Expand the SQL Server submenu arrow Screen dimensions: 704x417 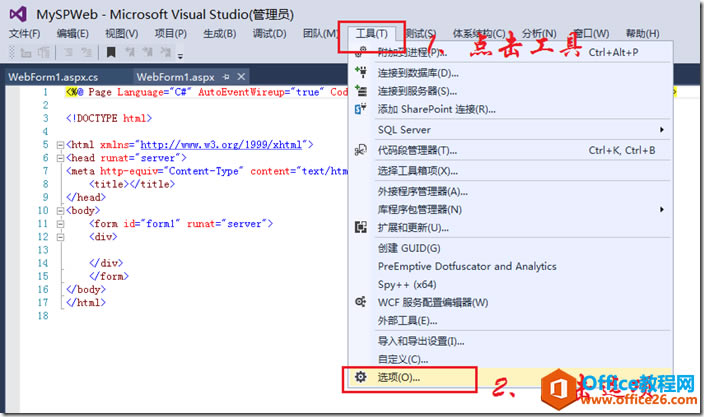(x=661, y=130)
